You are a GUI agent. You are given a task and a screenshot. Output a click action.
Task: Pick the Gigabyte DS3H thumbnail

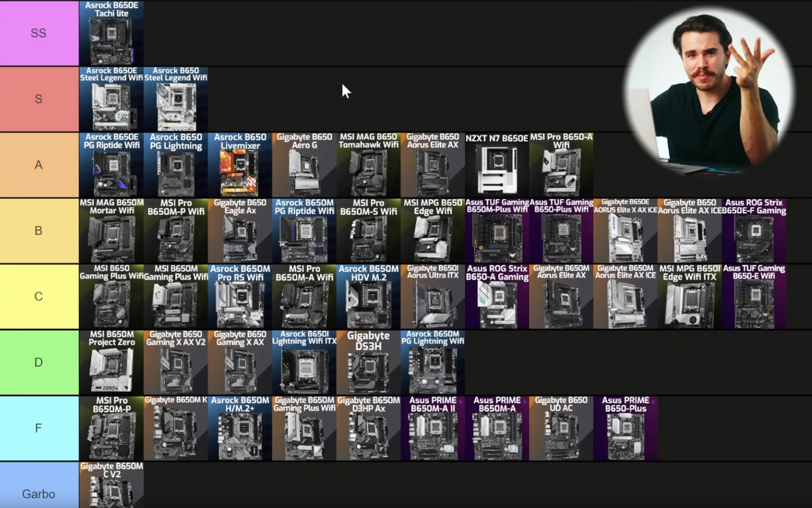(x=369, y=362)
